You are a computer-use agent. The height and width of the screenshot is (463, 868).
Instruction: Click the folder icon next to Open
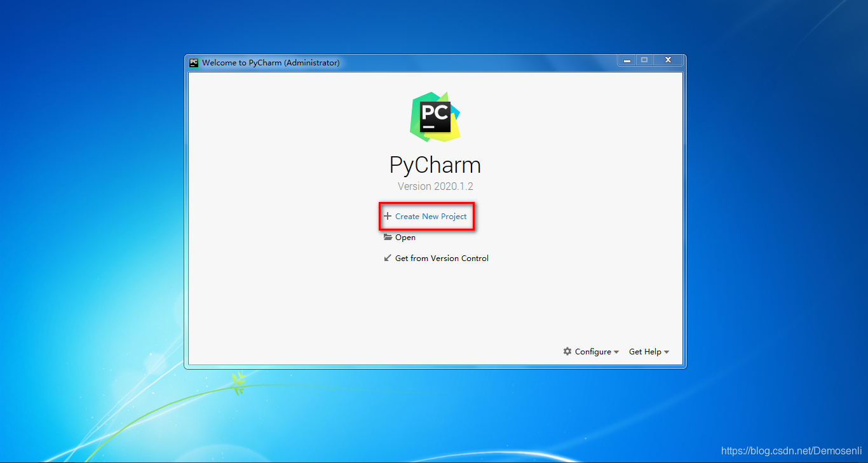click(x=388, y=237)
